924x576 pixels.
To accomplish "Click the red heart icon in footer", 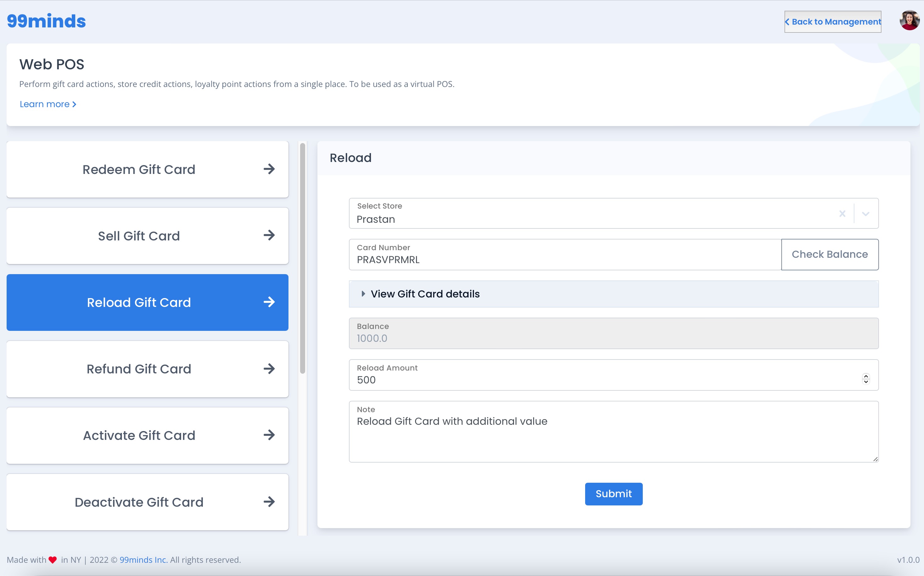I will [53, 560].
